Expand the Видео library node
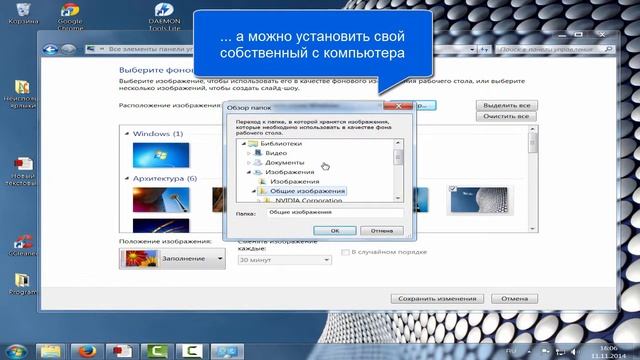Image resolution: width=640 pixels, height=360 pixels. point(249,153)
